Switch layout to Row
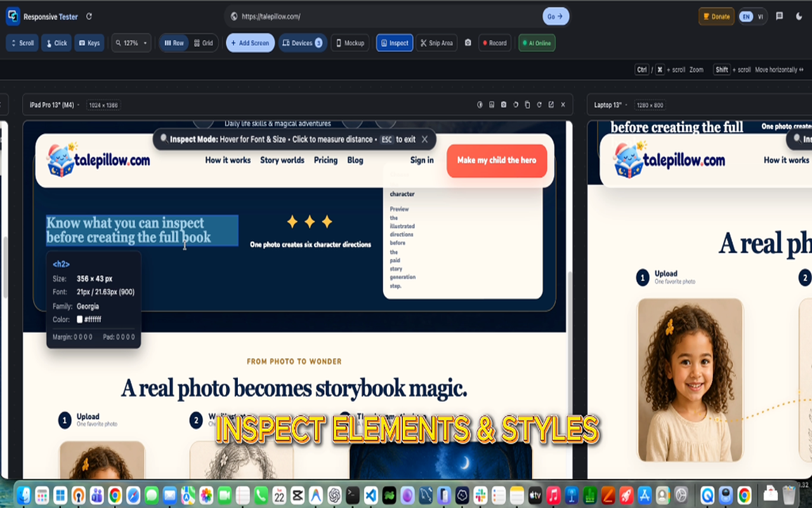 tap(174, 43)
